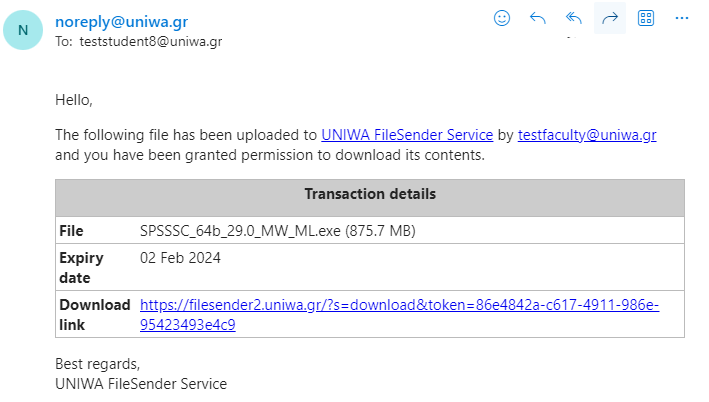Reply to this email
This screenshot has height=402, width=709.
(538, 19)
